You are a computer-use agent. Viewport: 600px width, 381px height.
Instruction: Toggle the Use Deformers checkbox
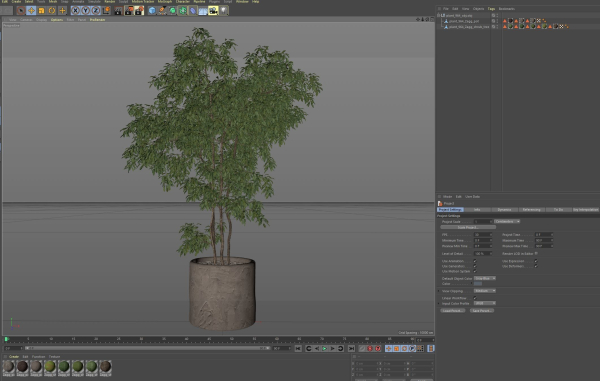coord(536,266)
